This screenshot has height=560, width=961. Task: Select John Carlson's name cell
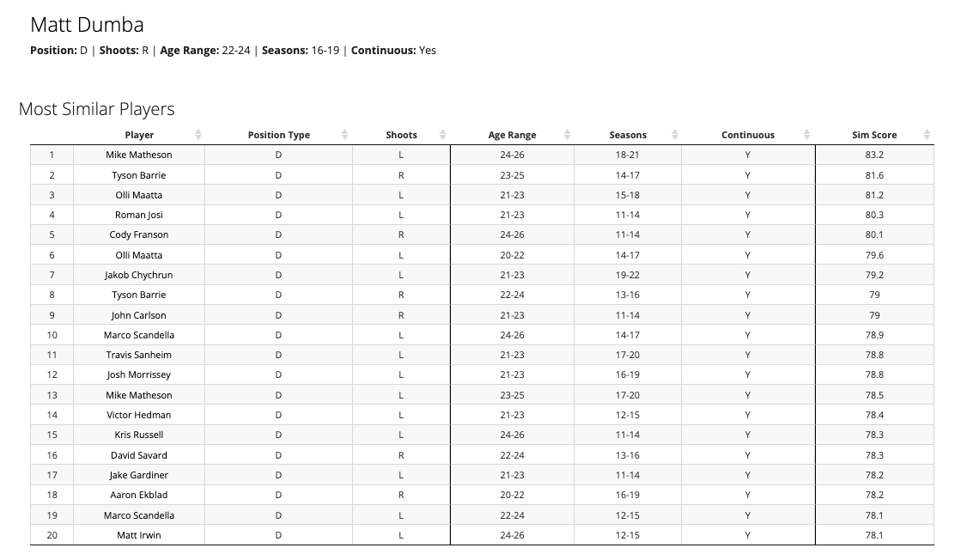[139, 315]
